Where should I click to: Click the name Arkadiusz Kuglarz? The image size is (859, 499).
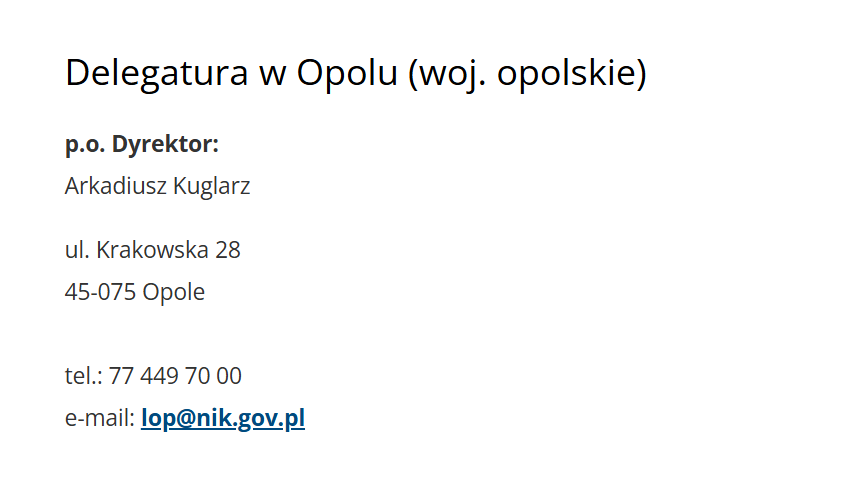(157, 187)
